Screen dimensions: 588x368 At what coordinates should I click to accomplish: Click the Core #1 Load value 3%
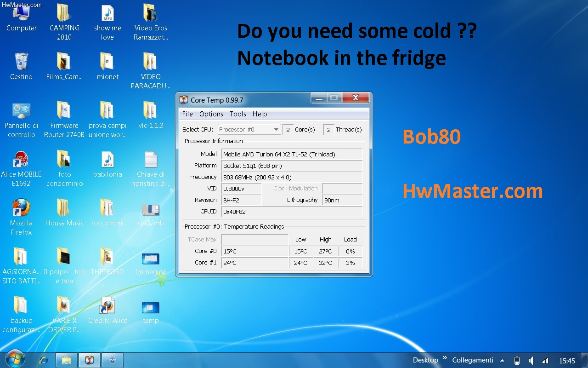pos(351,263)
